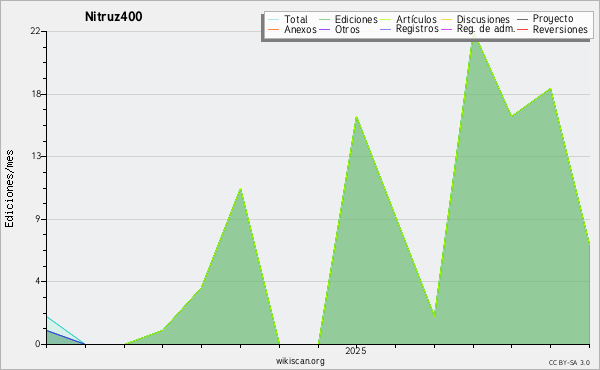The width and height of the screenshot is (600, 370).
Task: Click the wikiscan.org credit text
Action: click(x=300, y=361)
